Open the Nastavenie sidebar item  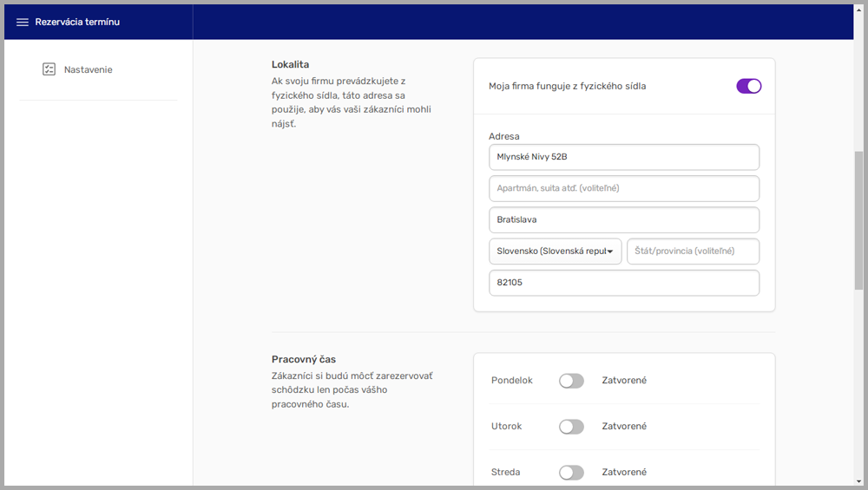coord(88,69)
